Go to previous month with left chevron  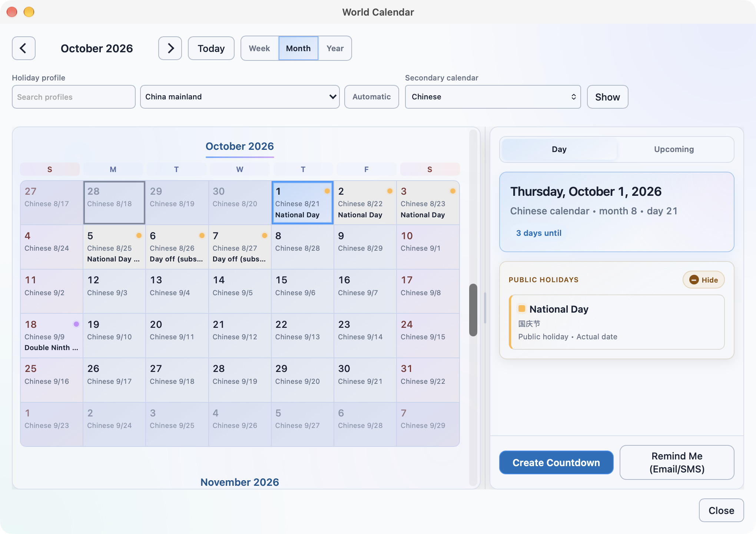(24, 48)
